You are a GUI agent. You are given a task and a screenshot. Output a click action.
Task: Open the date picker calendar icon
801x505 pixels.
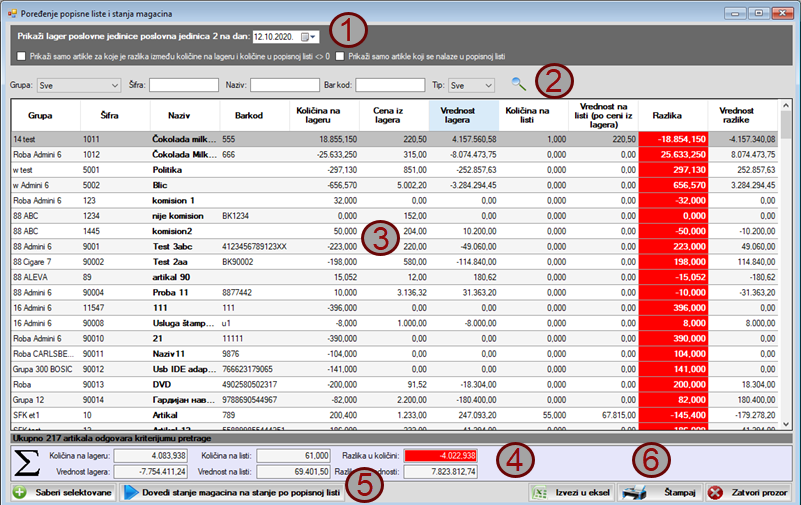(308, 37)
